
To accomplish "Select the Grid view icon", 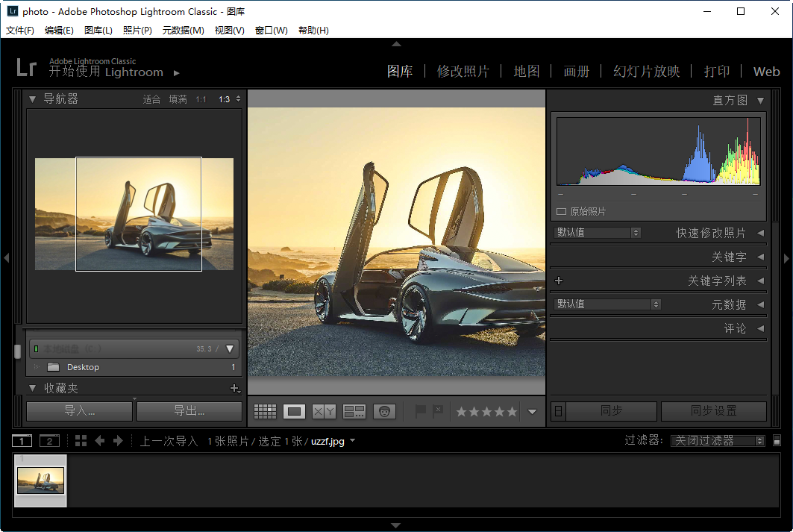I will (x=266, y=411).
